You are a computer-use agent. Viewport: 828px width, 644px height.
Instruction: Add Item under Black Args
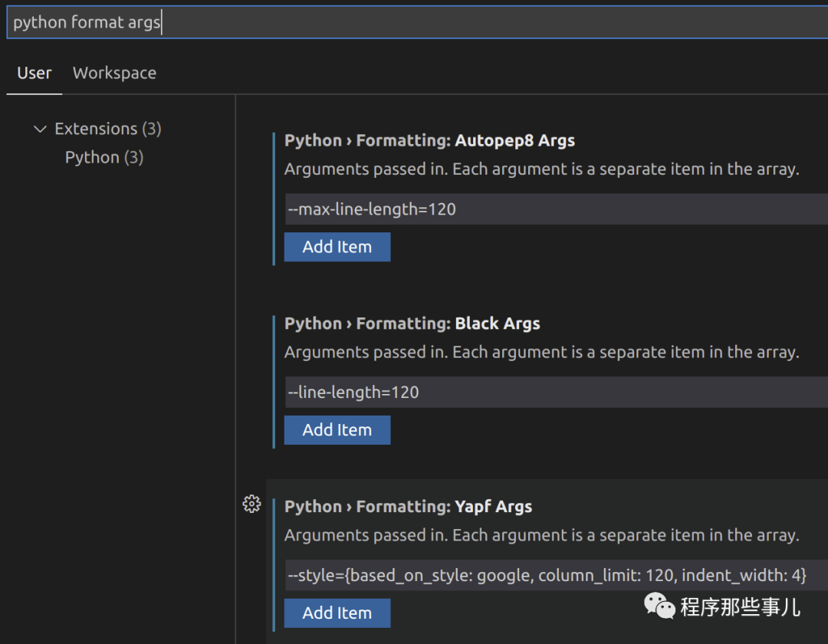(x=337, y=429)
